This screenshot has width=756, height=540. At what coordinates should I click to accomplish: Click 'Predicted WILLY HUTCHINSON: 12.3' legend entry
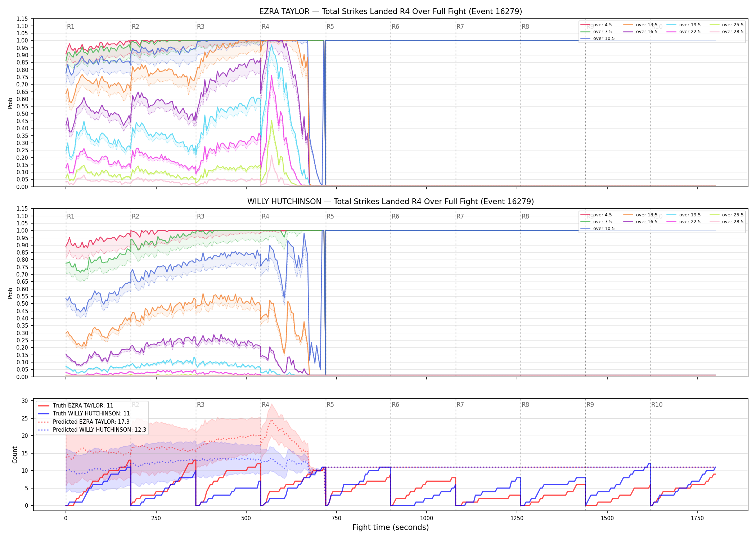click(92, 430)
